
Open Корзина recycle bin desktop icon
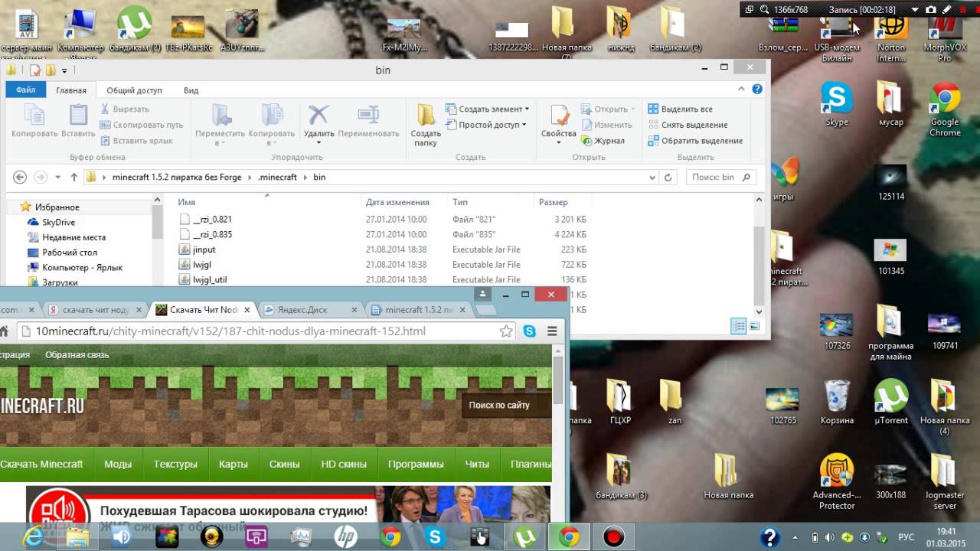837,402
